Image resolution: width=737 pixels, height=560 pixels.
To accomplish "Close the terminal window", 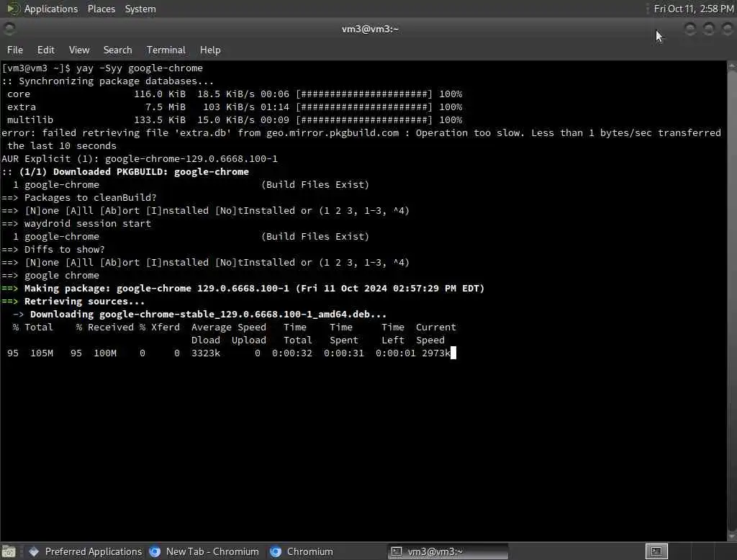I will click(727, 29).
